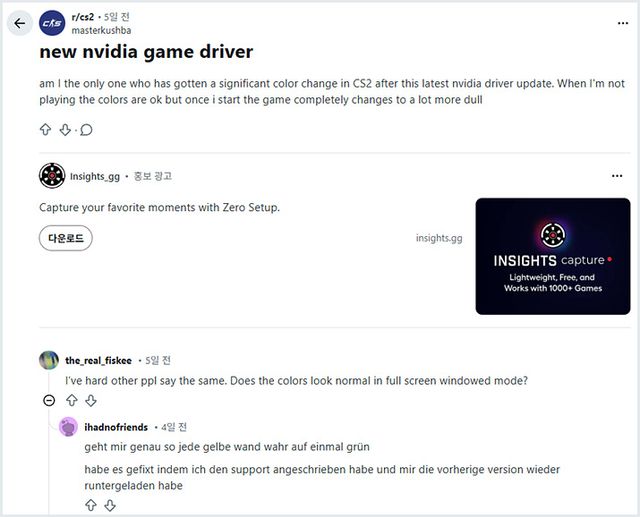
Task: Click the INSIGHTS capture ad thumbnail
Action: coord(553,256)
